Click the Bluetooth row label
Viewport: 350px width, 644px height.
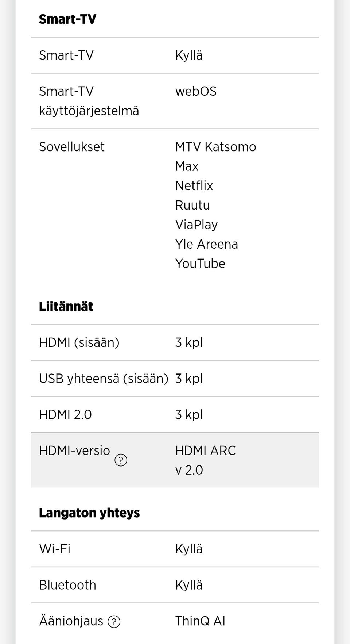[67, 585]
